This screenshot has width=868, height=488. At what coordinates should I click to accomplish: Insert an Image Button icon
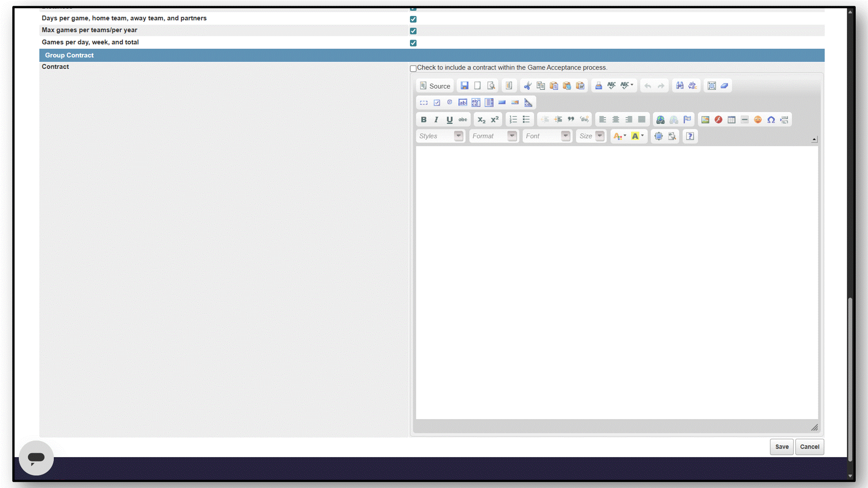(515, 103)
